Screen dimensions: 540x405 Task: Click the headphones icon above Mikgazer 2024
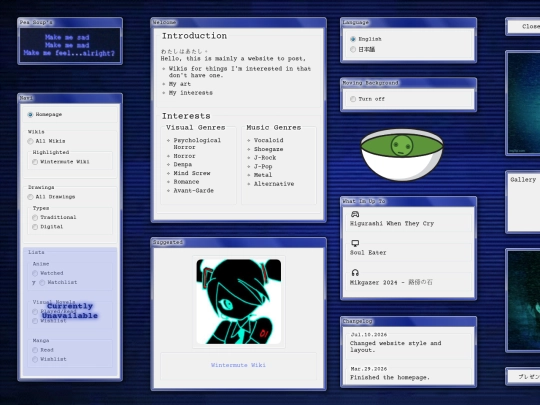(x=355, y=273)
